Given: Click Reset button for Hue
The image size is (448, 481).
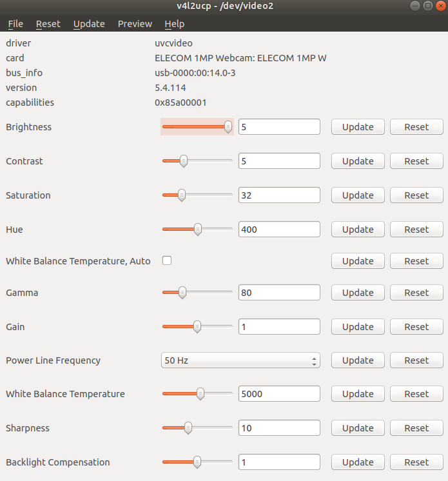Looking at the screenshot, I should click(x=416, y=230).
